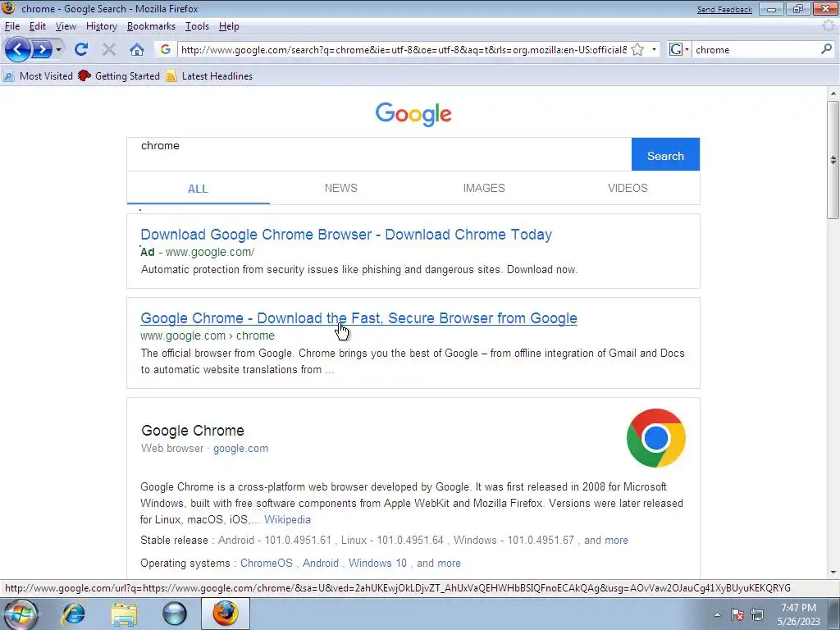Open the Download Google Chrome Browser ad link

coord(346,235)
